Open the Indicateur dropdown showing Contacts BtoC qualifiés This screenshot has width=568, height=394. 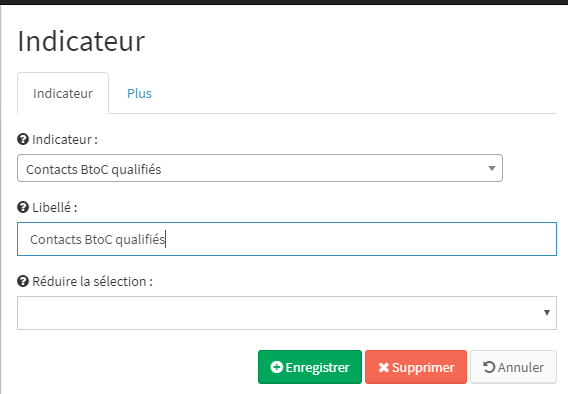[260, 168]
